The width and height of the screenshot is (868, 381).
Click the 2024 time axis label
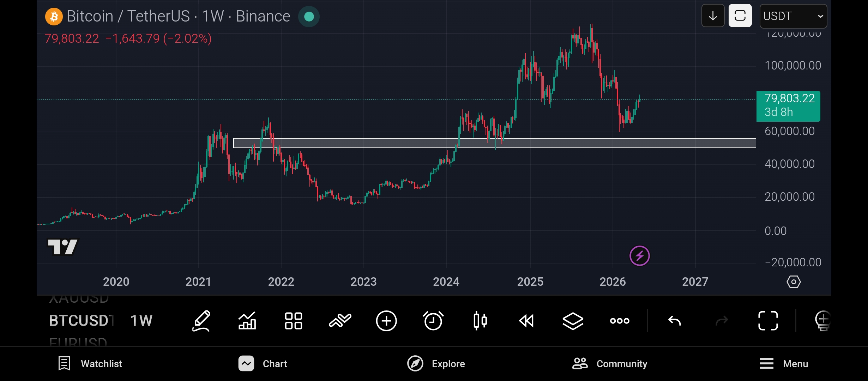coord(446,282)
